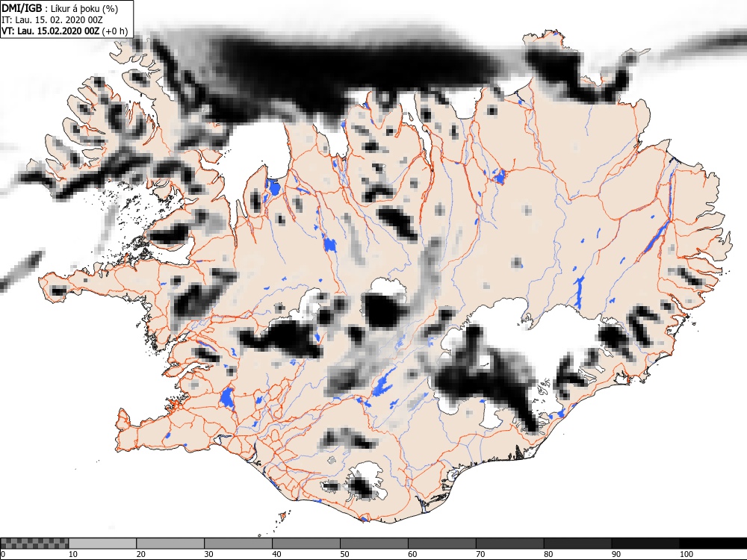Click the 40–50 gray legend swatch
The height and width of the screenshot is (560, 747).
(x=306, y=544)
